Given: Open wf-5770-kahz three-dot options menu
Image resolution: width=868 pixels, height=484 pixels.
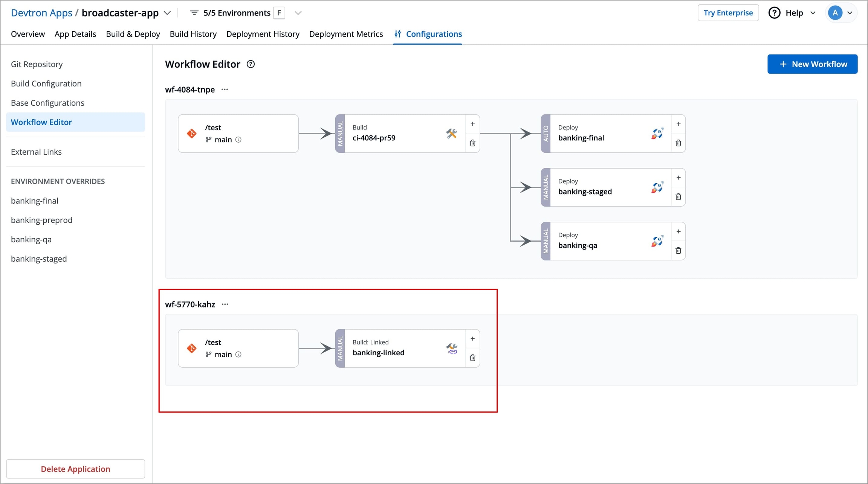Looking at the screenshot, I should coord(225,304).
